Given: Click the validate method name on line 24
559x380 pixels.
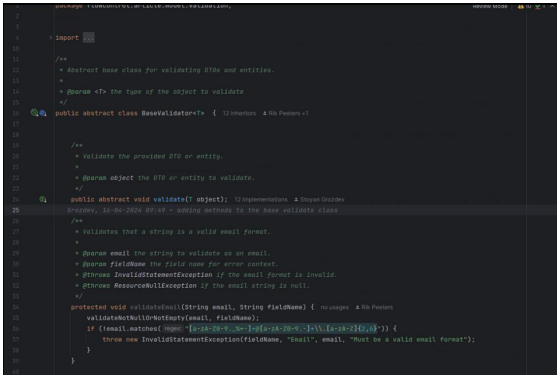Looking at the screenshot, I should coord(169,200).
